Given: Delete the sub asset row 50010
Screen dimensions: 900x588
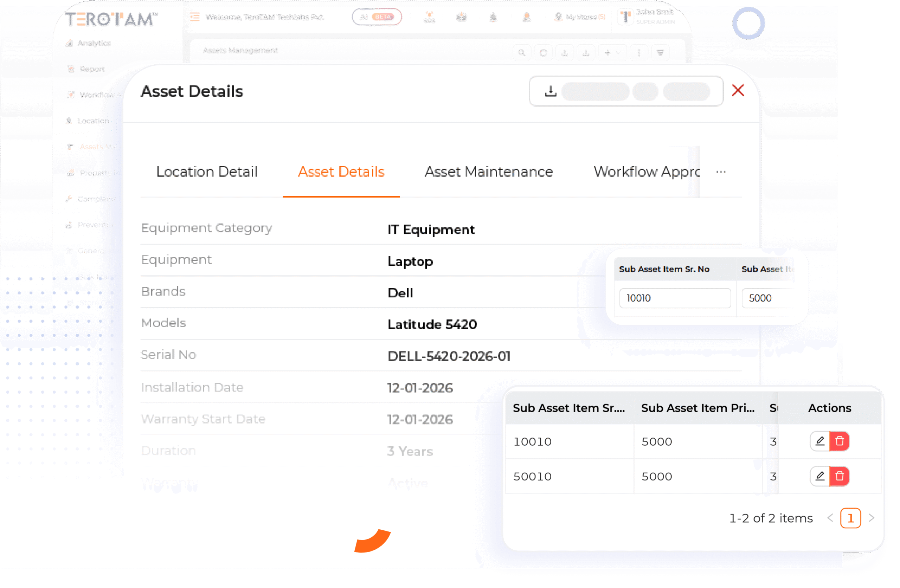Looking at the screenshot, I should (x=840, y=476).
